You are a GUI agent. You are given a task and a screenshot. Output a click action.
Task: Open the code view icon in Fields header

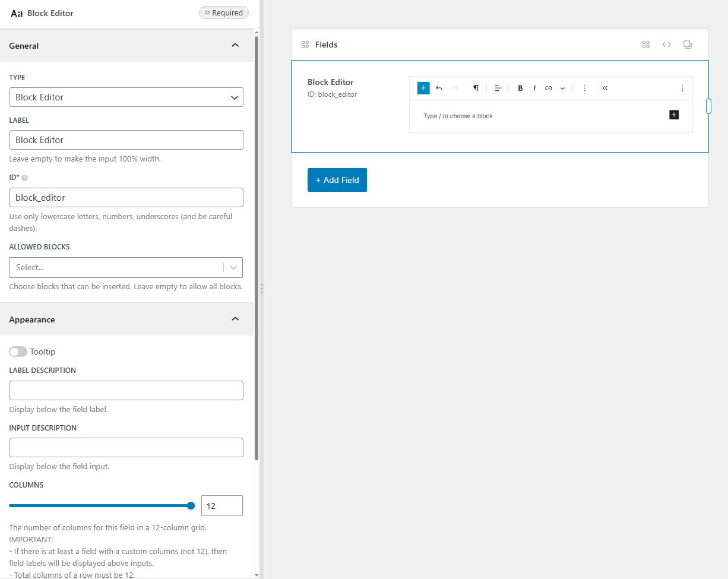click(x=666, y=44)
